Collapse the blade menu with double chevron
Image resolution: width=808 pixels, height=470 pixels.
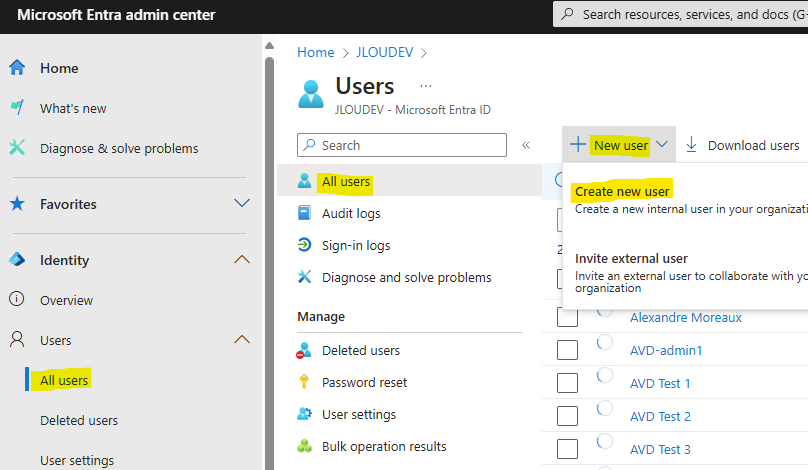(526, 145)
